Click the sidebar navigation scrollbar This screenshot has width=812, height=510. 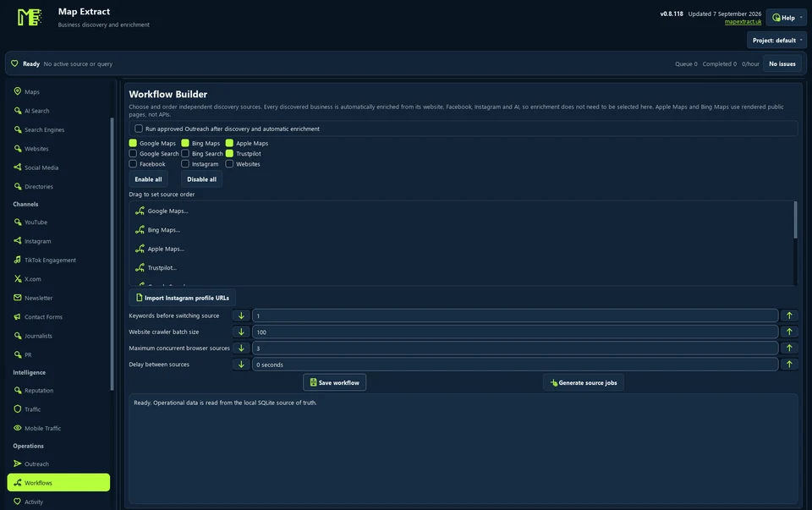112,254
